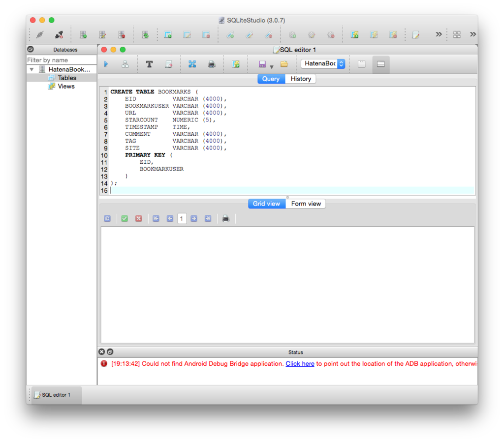Click line 15 in the SQL editor
This screenshot has width=504, height=442.
[x=292, y=191]
